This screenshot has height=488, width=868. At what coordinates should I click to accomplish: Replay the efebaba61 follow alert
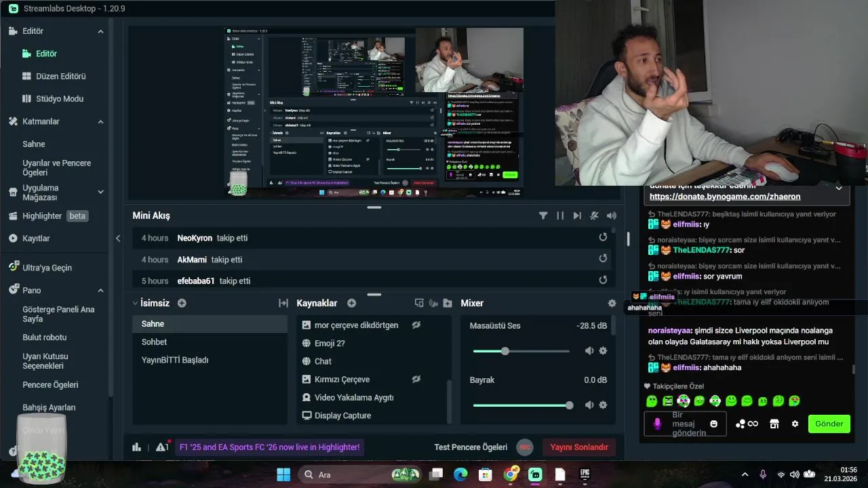point(603,280)
